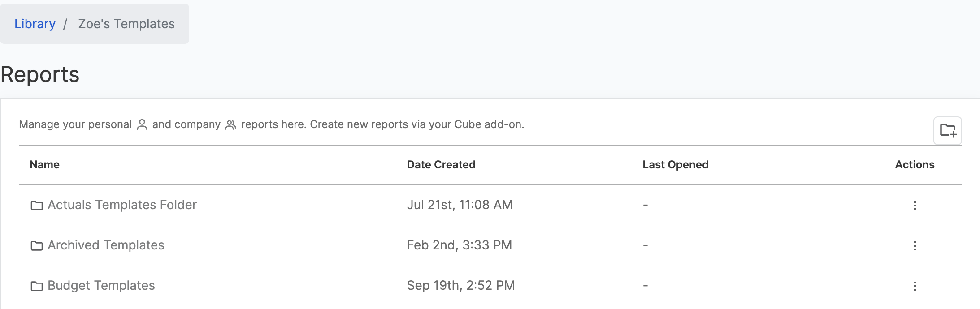Click the Actions column header

coord(915,165)
